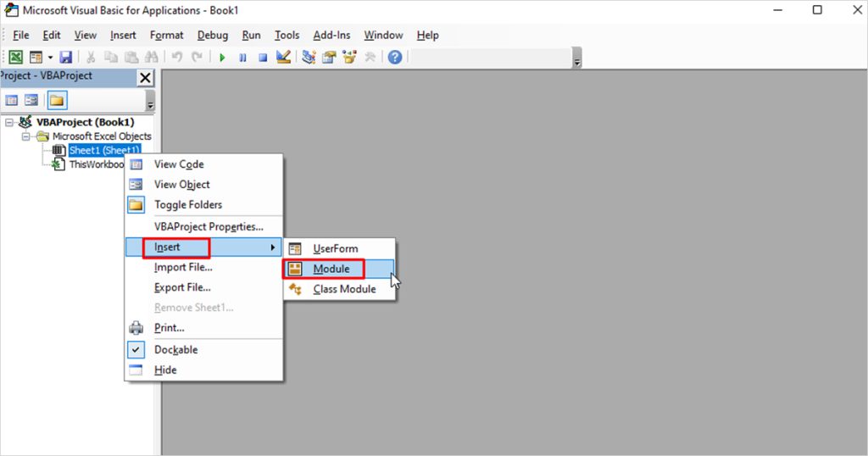Open the Edit menu
Screen dimensions: 868x456
[x=52, y=35]
